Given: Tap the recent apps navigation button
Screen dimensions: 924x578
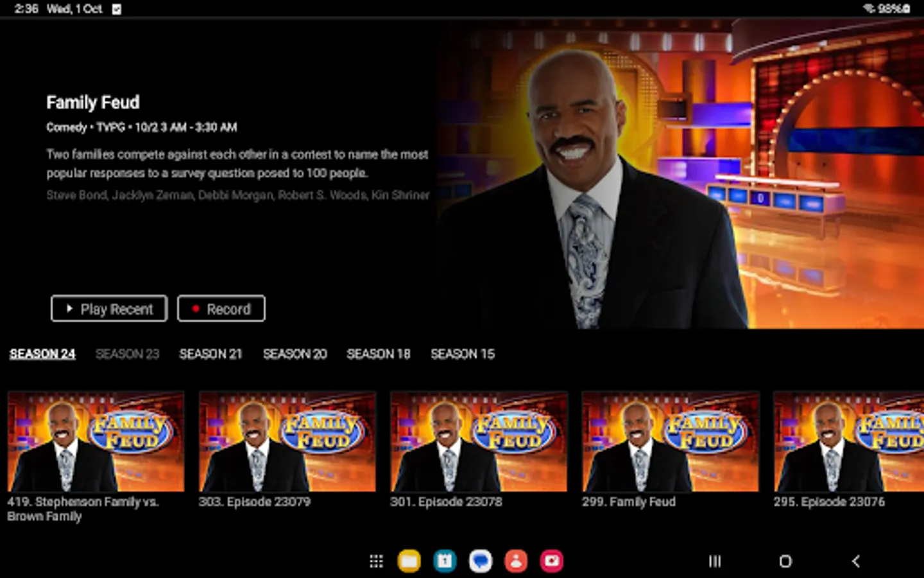Looking at the screenshot, I should tap(714, 561).
